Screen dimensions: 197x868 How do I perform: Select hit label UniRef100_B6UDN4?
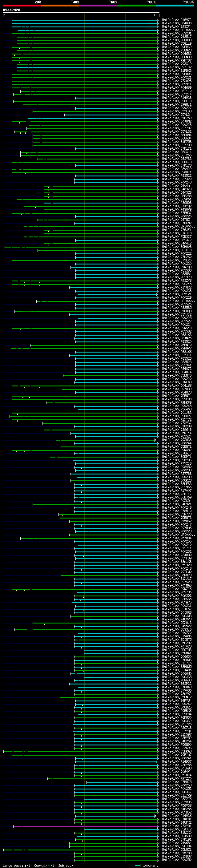coord(176,135)
